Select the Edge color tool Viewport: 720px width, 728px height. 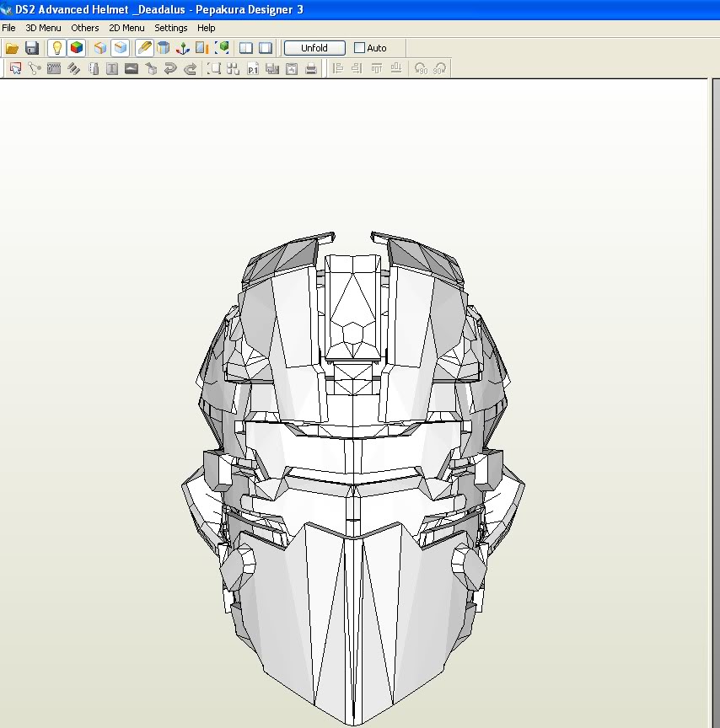94,69
